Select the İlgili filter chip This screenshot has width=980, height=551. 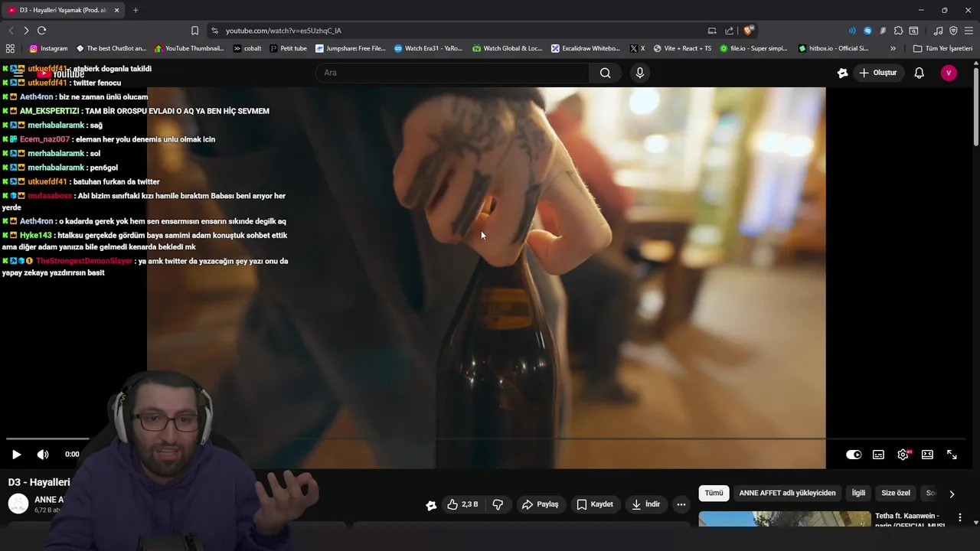[858, 494]
